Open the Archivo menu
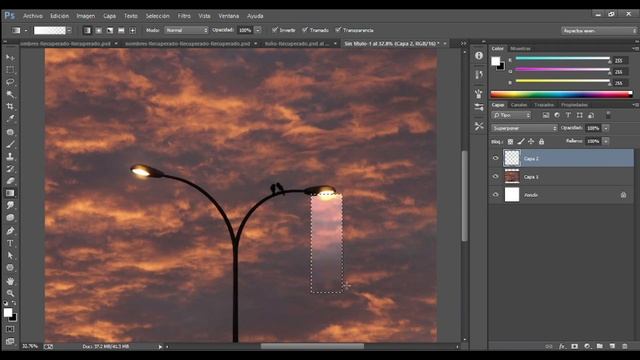Screen dimensions: 640x360 tap(33, 16)
